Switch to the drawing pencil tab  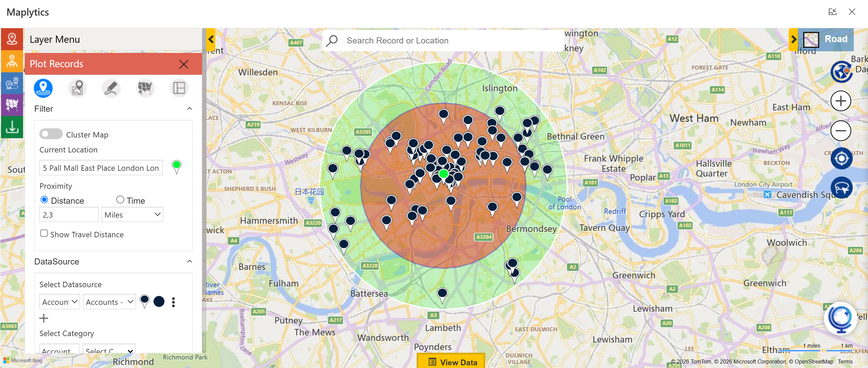[x=111, y=88]
